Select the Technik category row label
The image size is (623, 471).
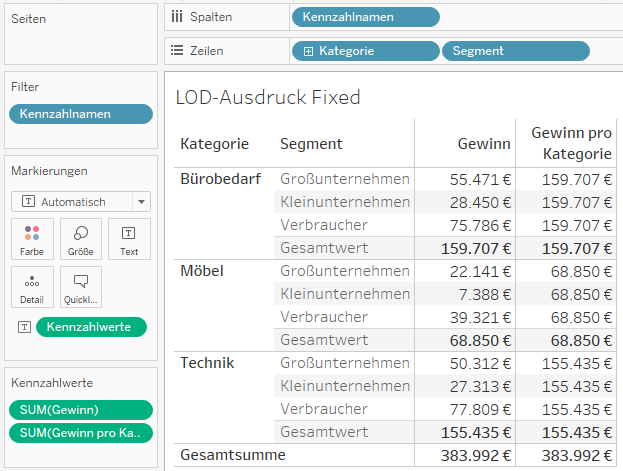207,363
